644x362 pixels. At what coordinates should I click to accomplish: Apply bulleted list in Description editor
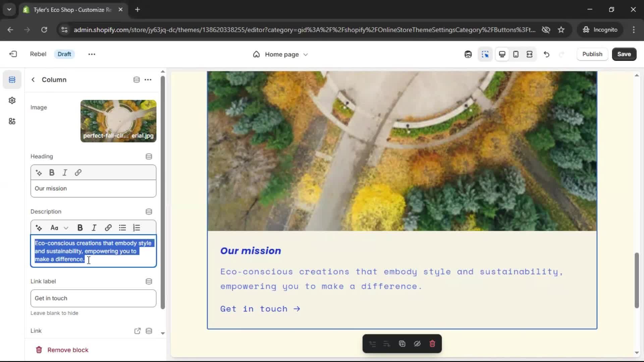(122, 228)
